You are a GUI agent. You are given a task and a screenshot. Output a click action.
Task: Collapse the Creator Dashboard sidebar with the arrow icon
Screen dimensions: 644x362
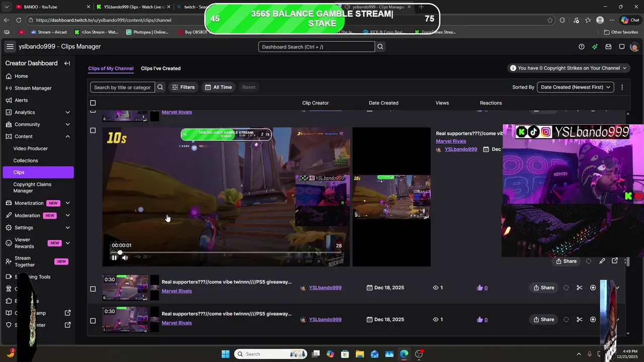pos(67,63)
